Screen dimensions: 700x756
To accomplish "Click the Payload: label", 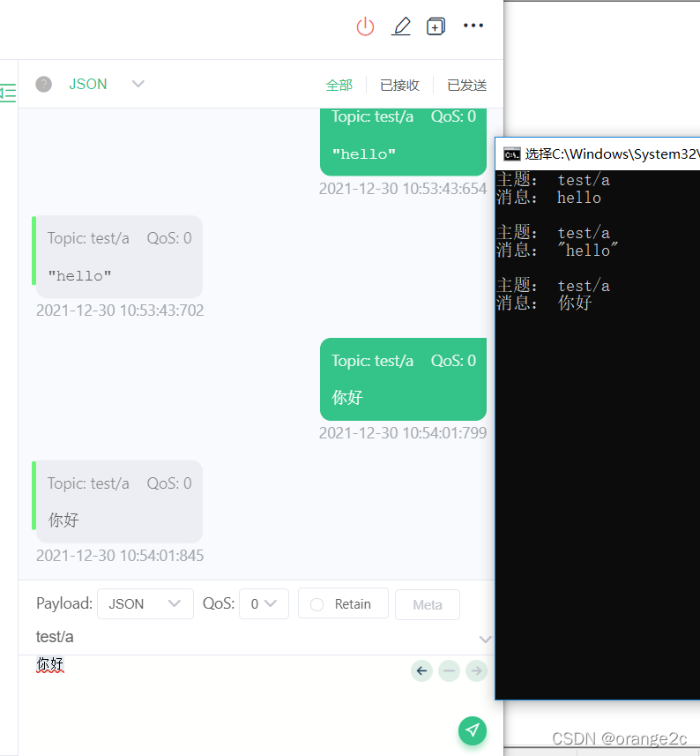I will coord(64,603).
